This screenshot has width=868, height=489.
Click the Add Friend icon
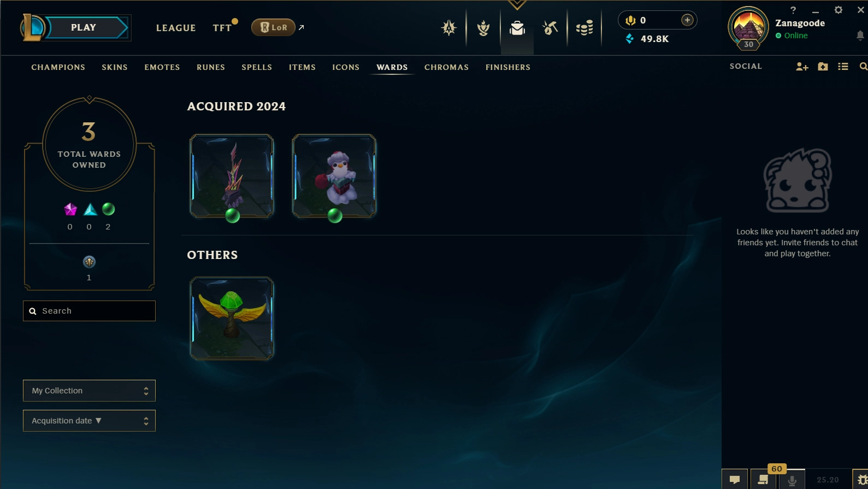click(x=802, y=67)
